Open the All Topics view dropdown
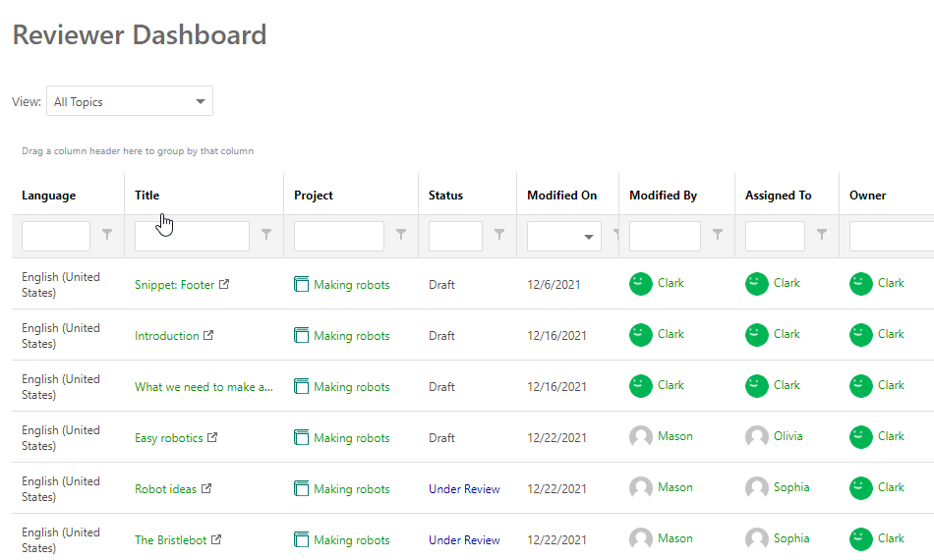Viewport: 934px width, 560px height. (129, 101)
